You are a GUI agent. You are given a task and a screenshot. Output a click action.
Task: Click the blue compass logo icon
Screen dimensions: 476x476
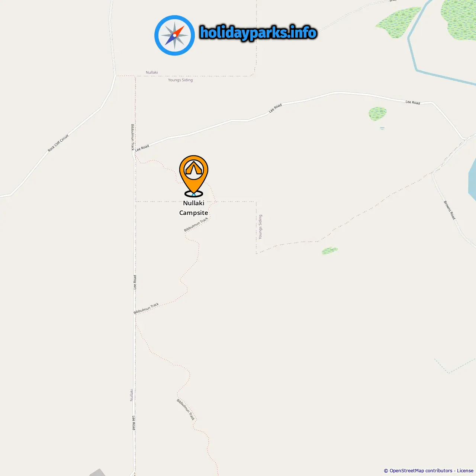174,35
